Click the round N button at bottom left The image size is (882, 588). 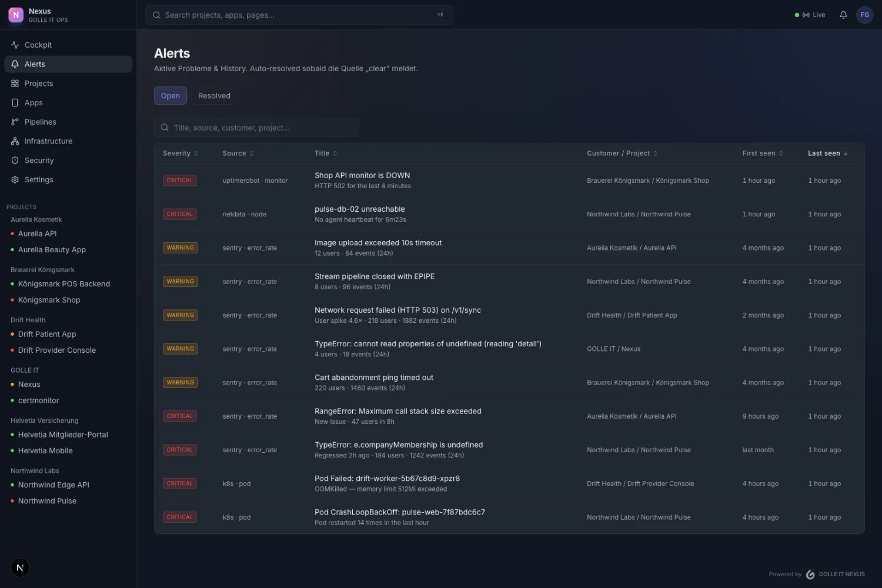[20, 567]
